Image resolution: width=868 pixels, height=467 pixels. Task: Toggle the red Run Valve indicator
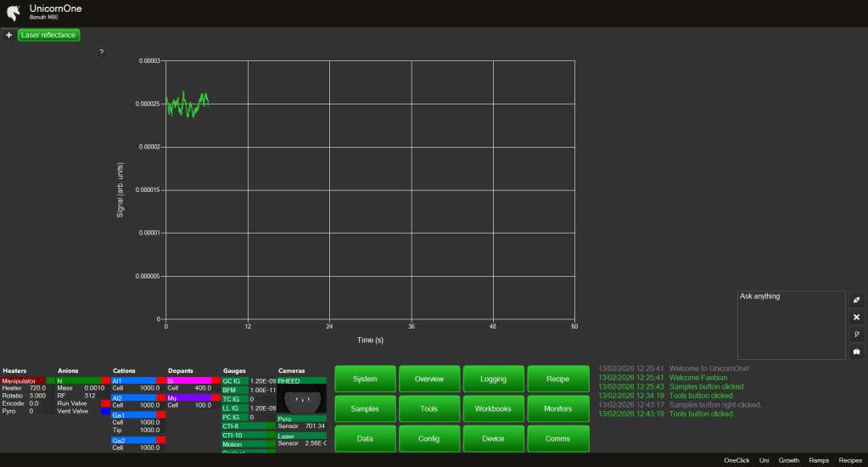click(x=105, y=403)
